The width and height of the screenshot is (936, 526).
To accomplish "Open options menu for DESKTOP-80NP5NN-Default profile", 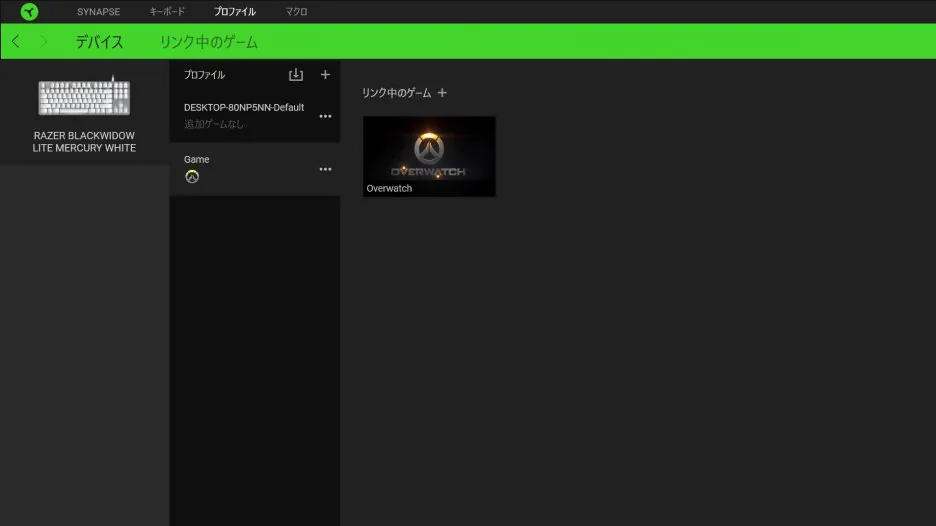I will coord(325,116).
